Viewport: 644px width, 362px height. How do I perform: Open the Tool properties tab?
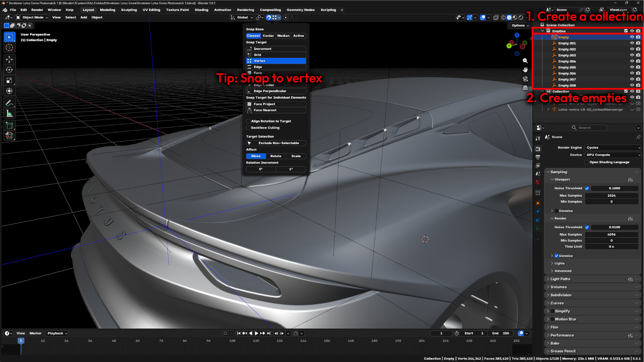tap(538, 138)
